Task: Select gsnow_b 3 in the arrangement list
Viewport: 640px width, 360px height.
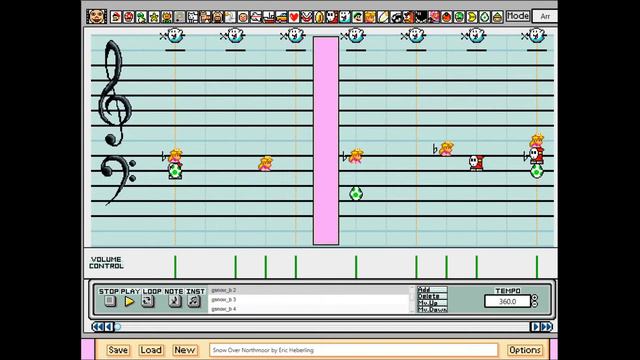Action: pos(309,300)
